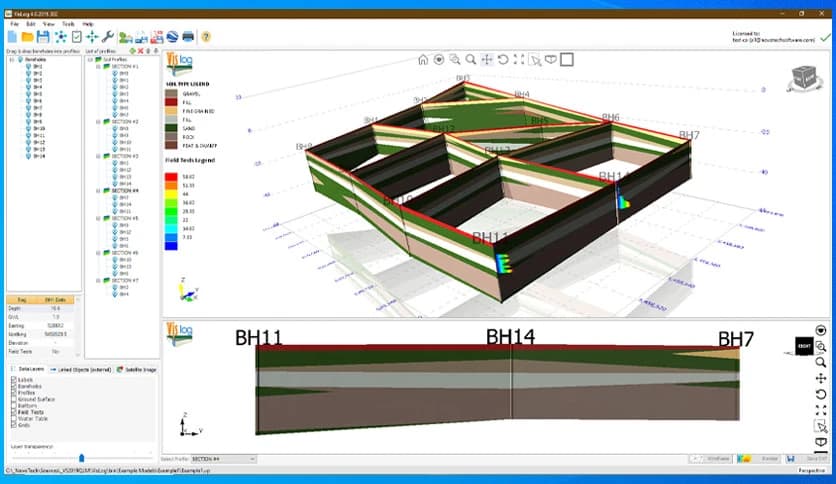Screen dimensions: 836x484
Task: Add a profile with the green plus icon
Action: point(133,51)
